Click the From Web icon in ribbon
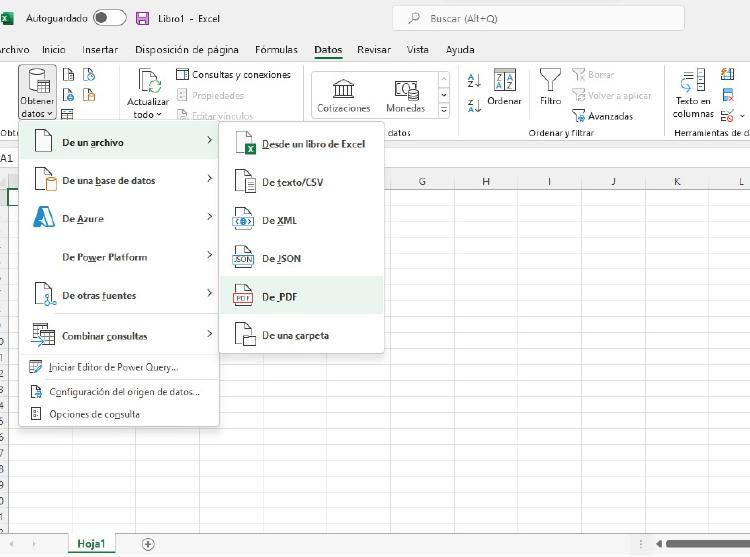The image size is (750, 557). point(68,95)
